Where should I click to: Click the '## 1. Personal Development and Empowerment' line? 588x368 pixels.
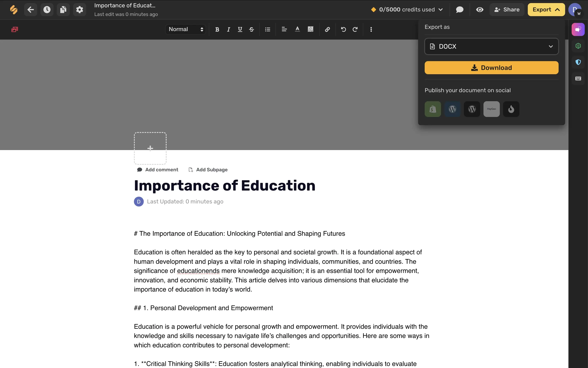[x=203, y=308]
